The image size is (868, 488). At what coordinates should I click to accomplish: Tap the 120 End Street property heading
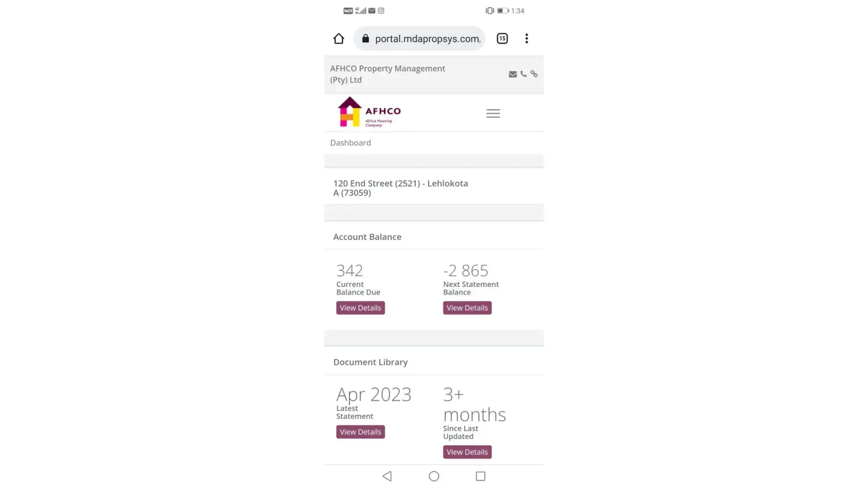(400, 188)
